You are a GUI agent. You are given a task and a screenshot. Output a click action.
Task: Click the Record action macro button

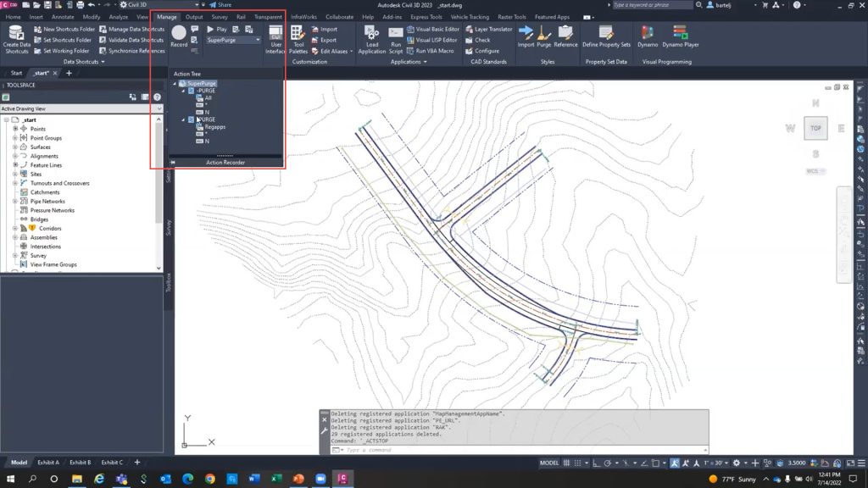[x=179, y=36]
